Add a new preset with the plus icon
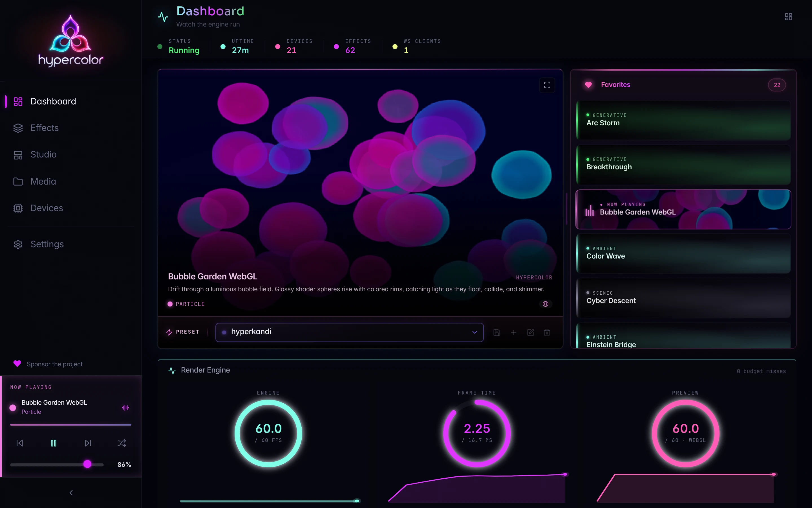Image resolution: width=812 pixels, height=508 pixels. (x=513, y=332)
